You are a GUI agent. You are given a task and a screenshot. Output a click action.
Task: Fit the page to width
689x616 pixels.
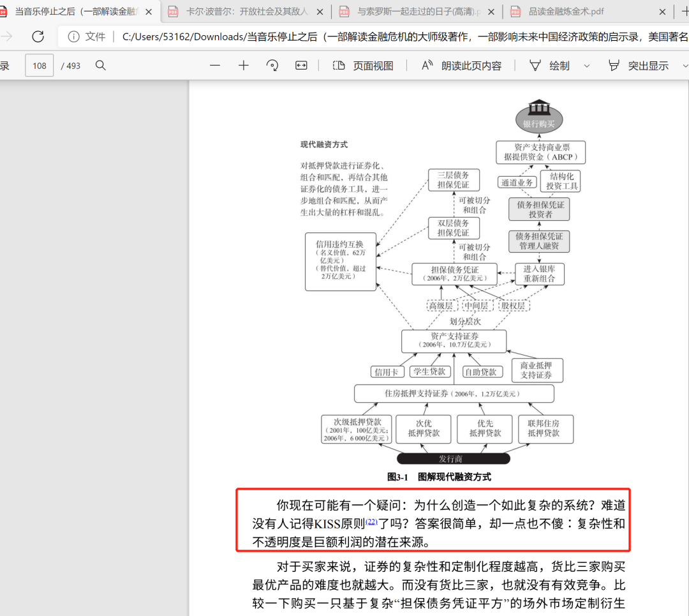click(x=301, y=66)
